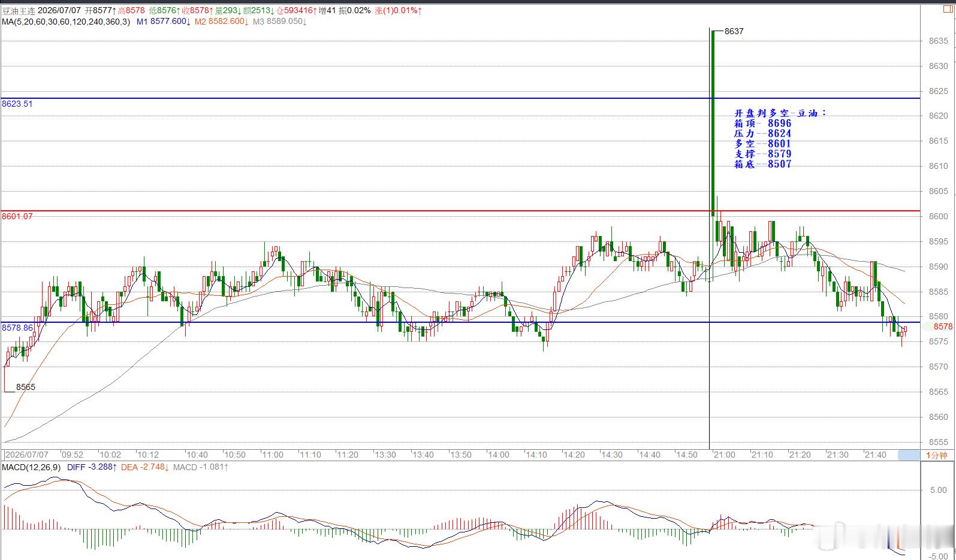
Task: Click the 2026/07/07 date on time axis
Action: [27, 455]
